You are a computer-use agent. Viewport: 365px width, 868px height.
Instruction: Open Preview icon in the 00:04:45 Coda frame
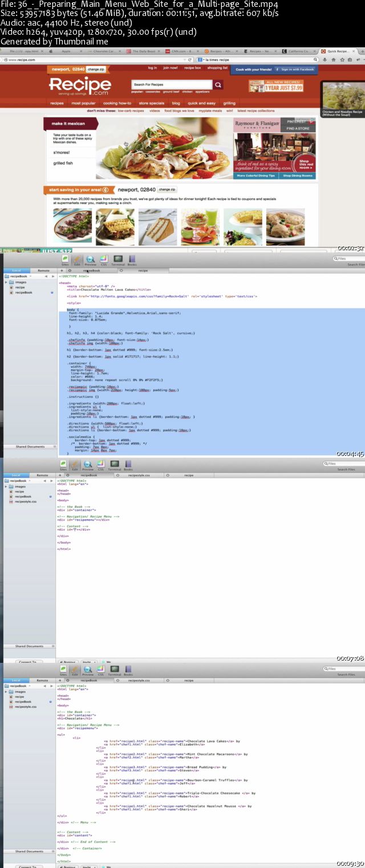tap(90, 259)
